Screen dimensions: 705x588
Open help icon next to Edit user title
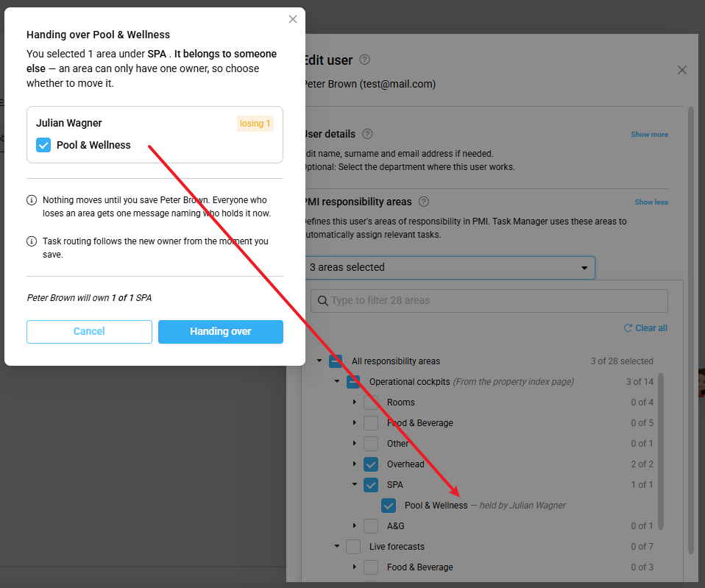tap(364, 60)
